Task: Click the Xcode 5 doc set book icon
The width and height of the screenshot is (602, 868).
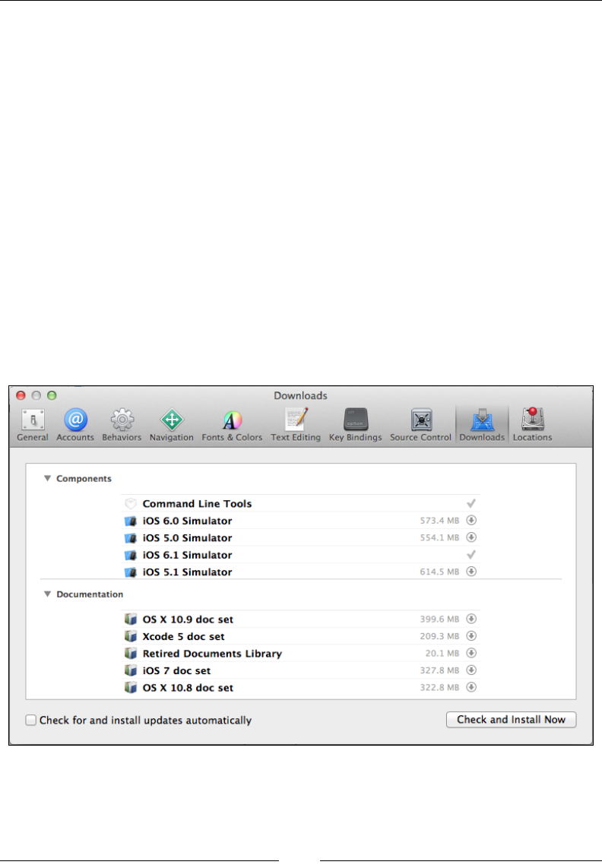Action: tap(131, 636)
